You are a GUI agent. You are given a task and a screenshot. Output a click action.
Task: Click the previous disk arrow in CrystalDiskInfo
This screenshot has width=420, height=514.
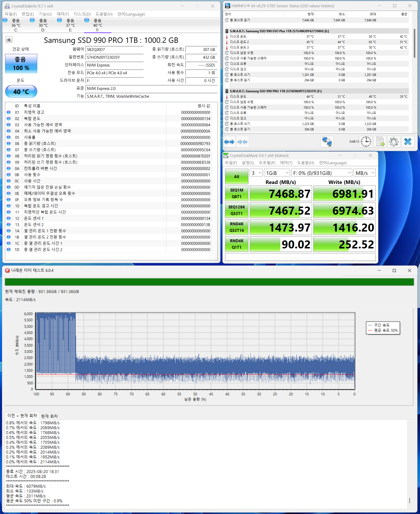(9, 40)
